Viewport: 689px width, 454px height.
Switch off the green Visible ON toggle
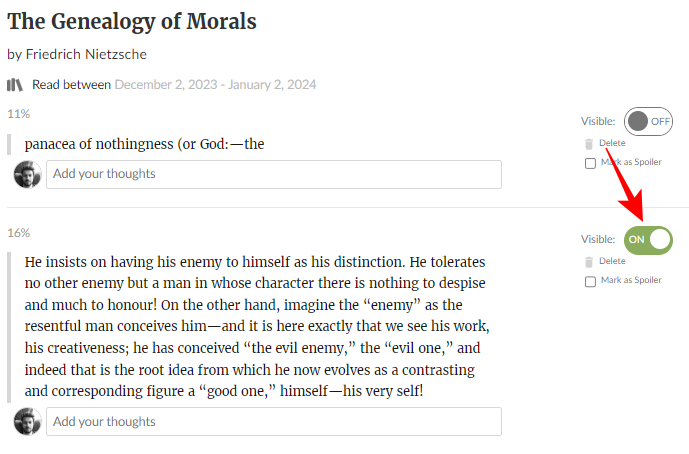(x=648, y=239)
